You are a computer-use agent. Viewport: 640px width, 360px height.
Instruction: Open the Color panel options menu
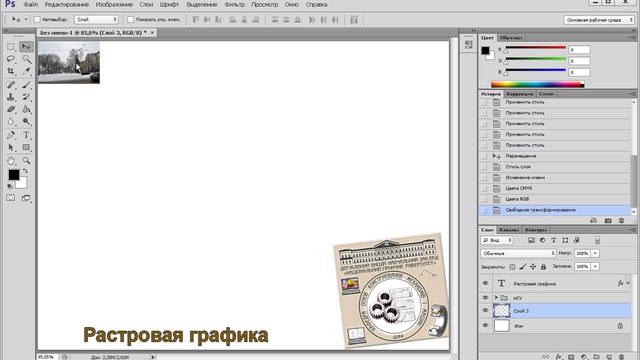point(632,38)
